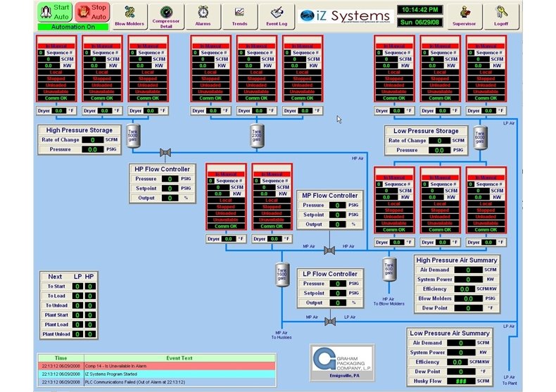
Task: Click the LP Flow Controller Output value
Action: click(x=337, y=303)
